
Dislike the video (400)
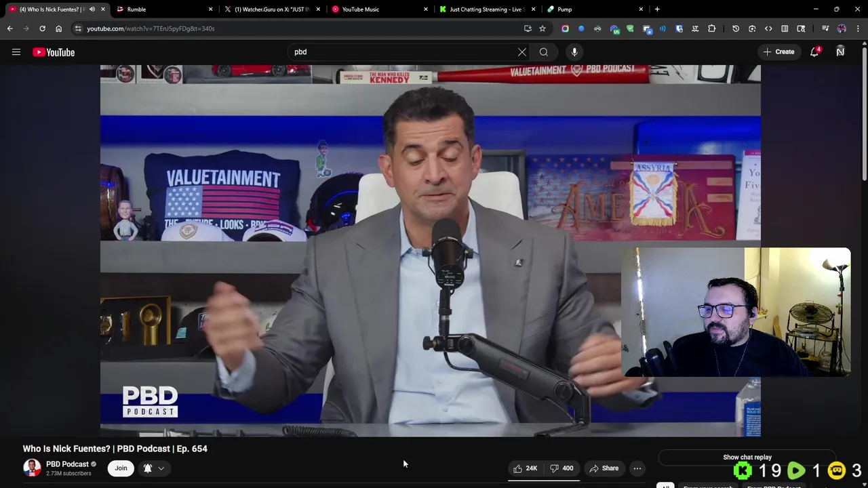(x=562, y=468)
